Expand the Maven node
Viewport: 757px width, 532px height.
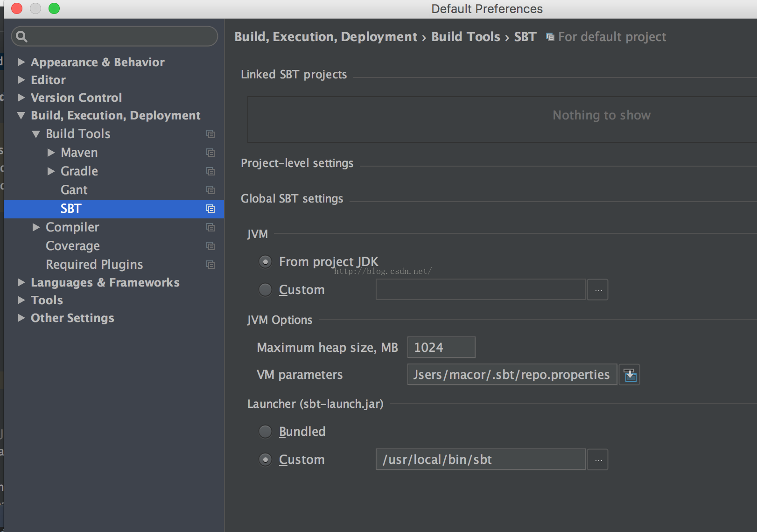(51, 153)
